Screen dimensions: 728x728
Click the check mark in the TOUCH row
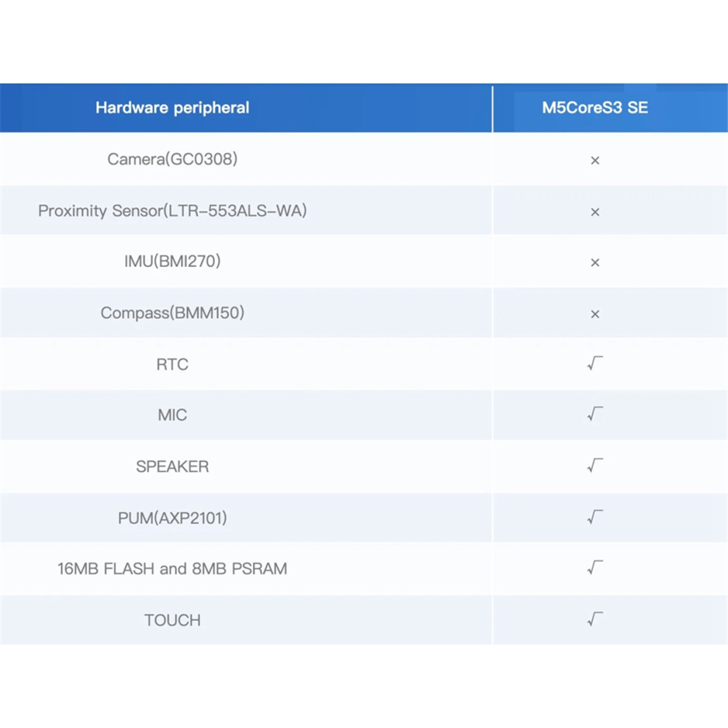tap(595, 619)
